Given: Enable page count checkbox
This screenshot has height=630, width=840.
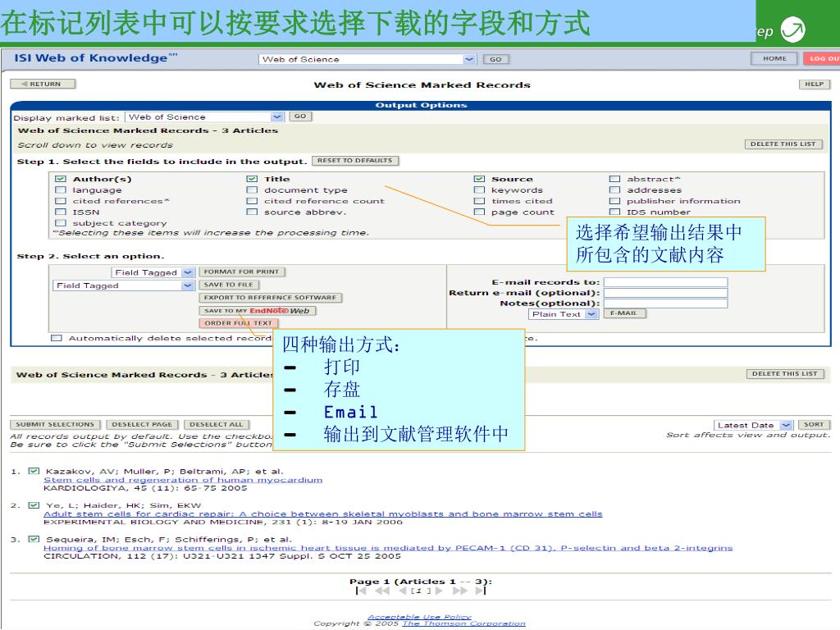Looking at the screenshot, I should (479, 212).
